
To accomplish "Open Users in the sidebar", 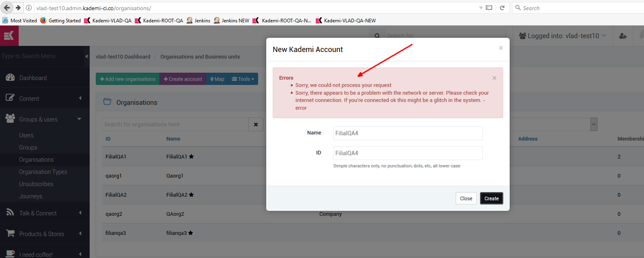I will (x=26, y=135).
